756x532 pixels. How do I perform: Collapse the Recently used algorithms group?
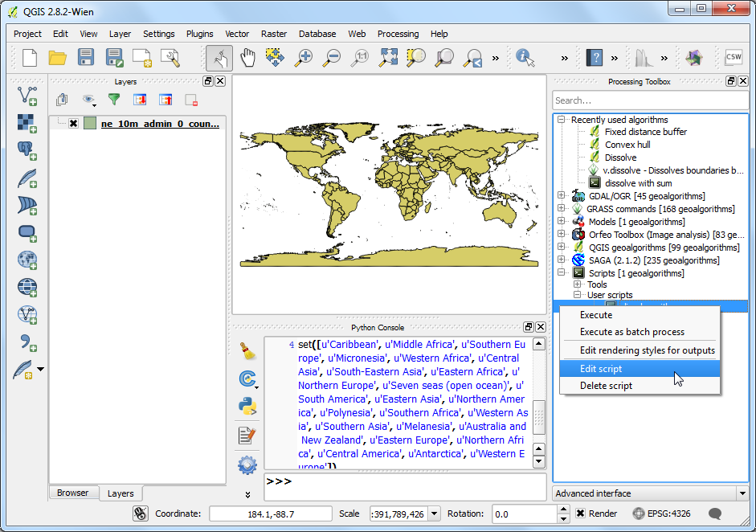[561, 119]
